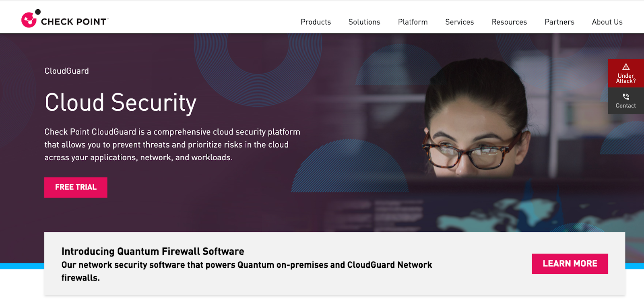Open the Products menu
The width and height of the screenshot is (644, 308).
click(x=316, y=22)
